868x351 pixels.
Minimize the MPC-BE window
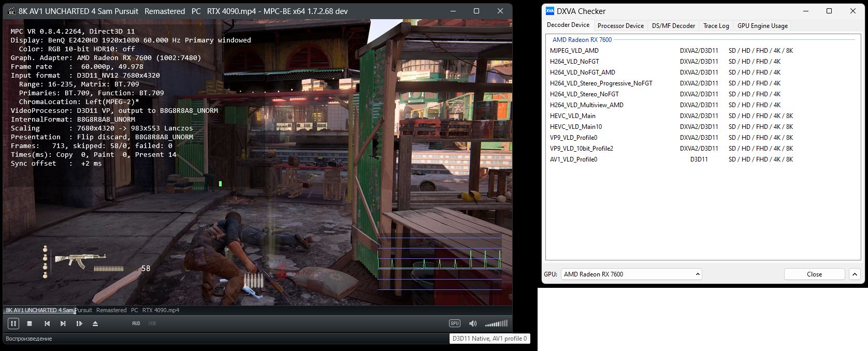[x=453, y=11]
